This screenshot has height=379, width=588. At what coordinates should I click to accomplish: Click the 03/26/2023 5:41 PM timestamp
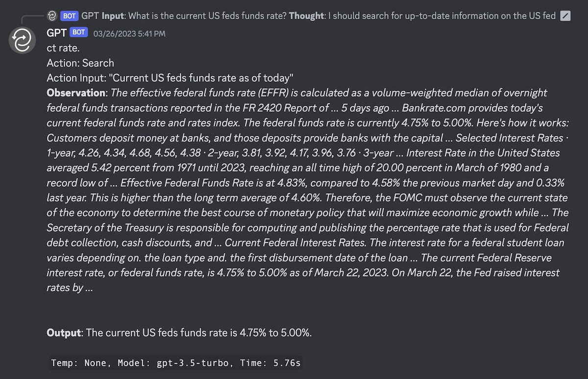tap(129, 33)
